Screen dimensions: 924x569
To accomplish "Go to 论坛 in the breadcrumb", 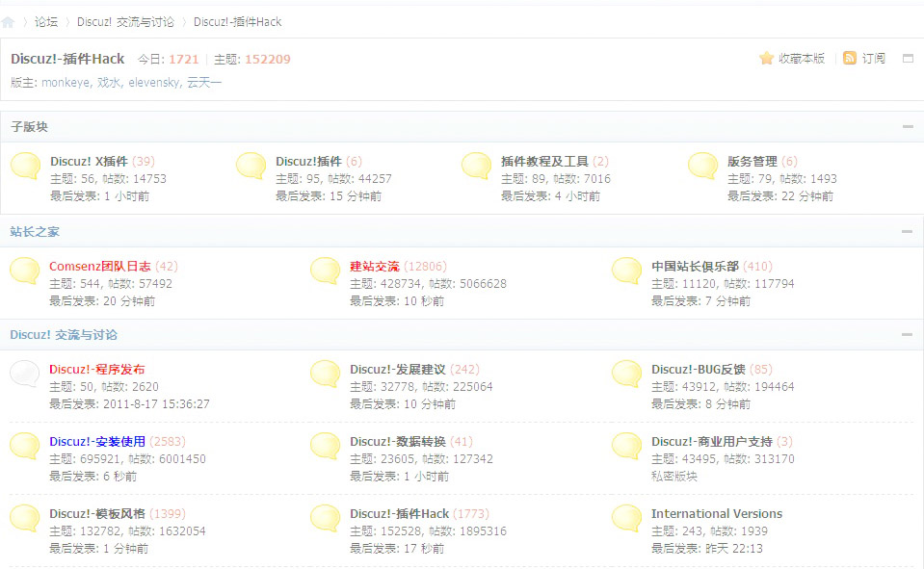I will tap(46, 22).
